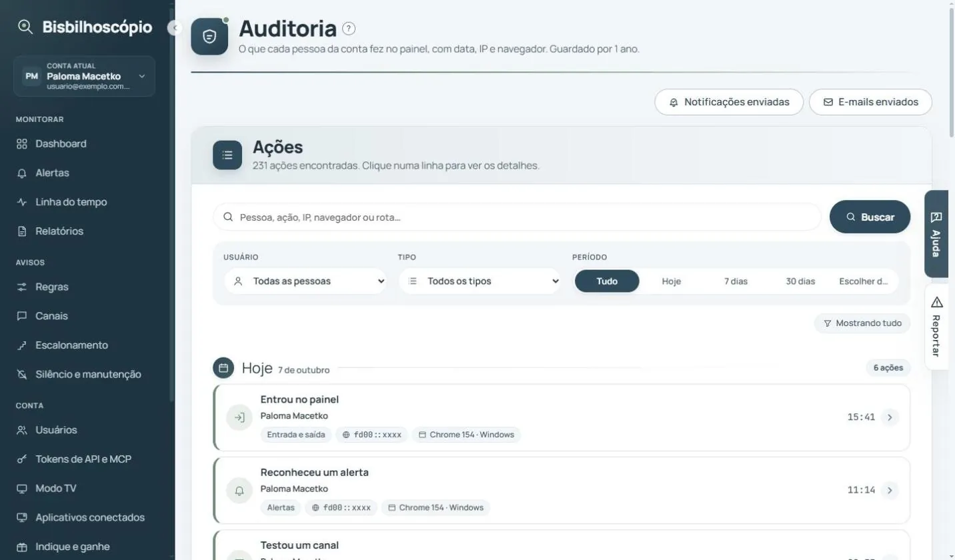This screenshot has height=560, width=955.
Task: Click the Escalonamento stairs icon
Action: point(22,345)
